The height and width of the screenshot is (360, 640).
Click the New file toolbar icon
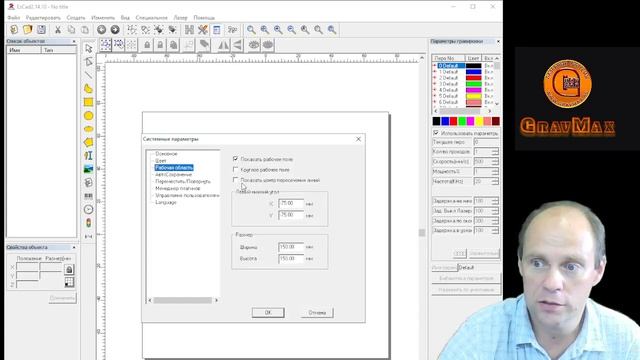(x=14, y=29)
